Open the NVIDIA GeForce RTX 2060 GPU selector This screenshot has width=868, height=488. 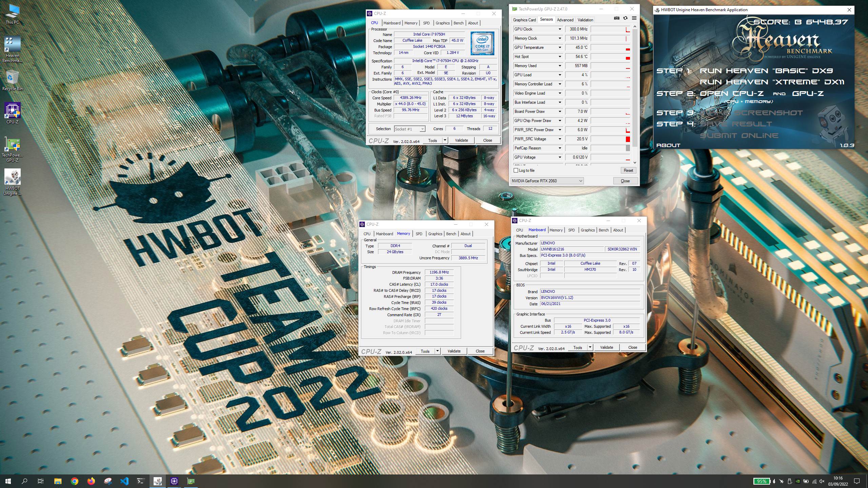pyautogui.click(x=547, y=181)
